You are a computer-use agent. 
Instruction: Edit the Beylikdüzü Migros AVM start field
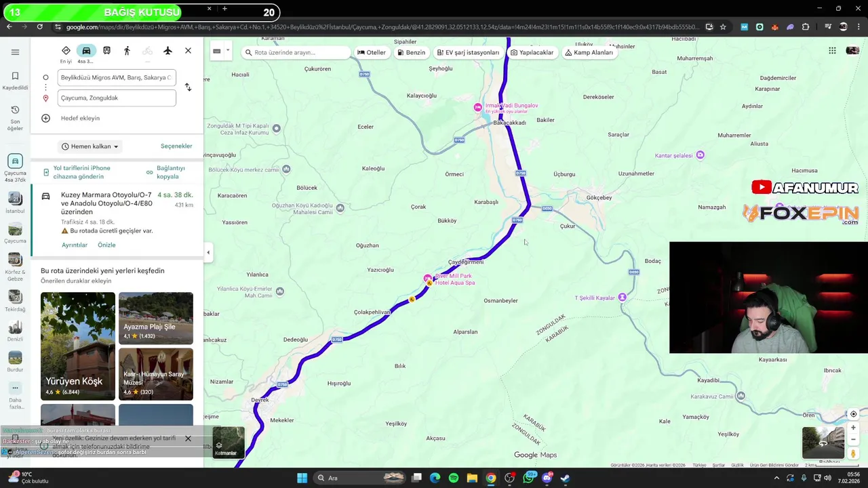[117, 77]
